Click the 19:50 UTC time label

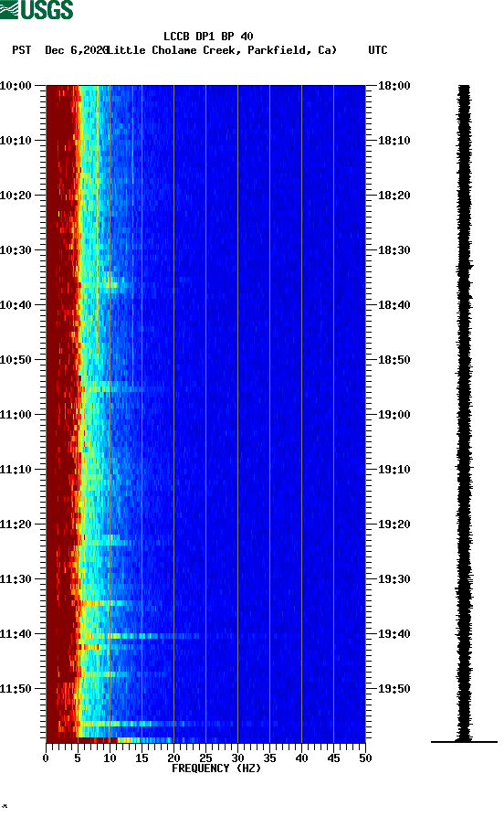point(394,688)
